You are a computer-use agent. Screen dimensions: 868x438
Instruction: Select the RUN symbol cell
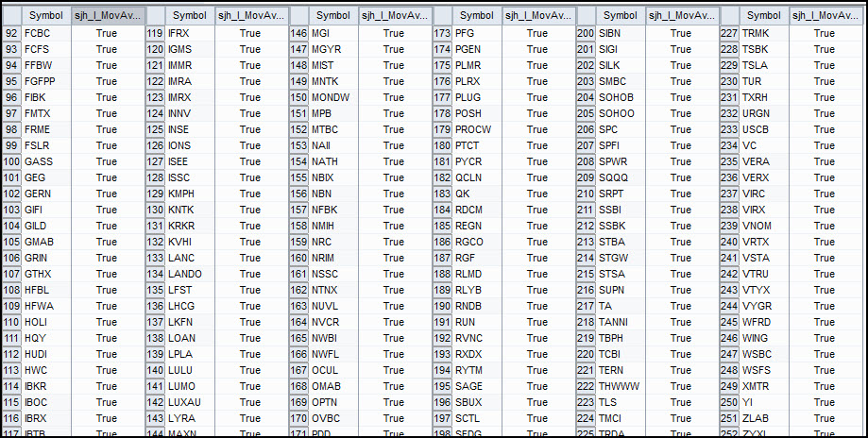(x=478, y=322)
